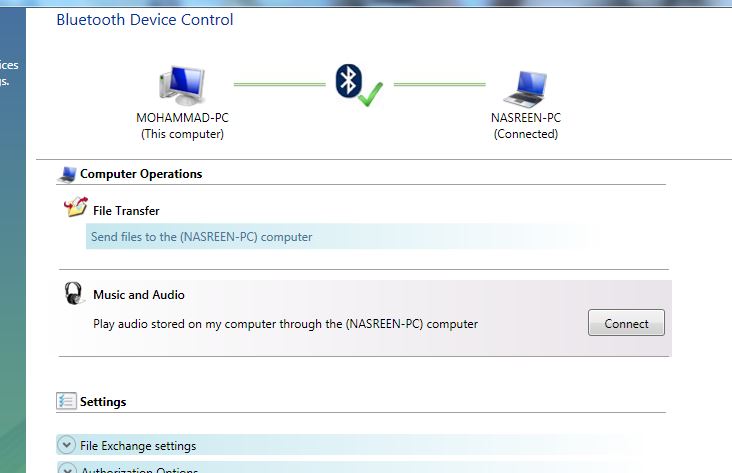Viewport: 732px width, 473px height.
Task: Send files to the NASREEN-PC computer
Action: [x=201, y=237]
